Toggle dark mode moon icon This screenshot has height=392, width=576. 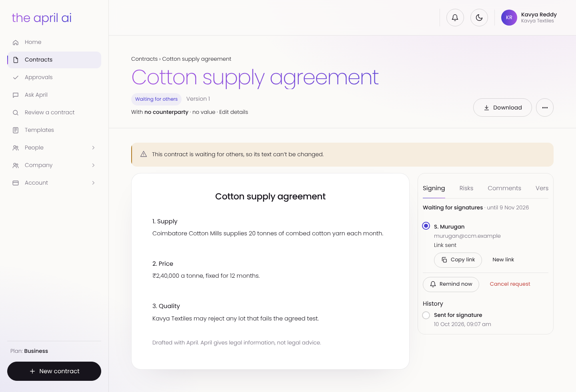click(479, 18)
